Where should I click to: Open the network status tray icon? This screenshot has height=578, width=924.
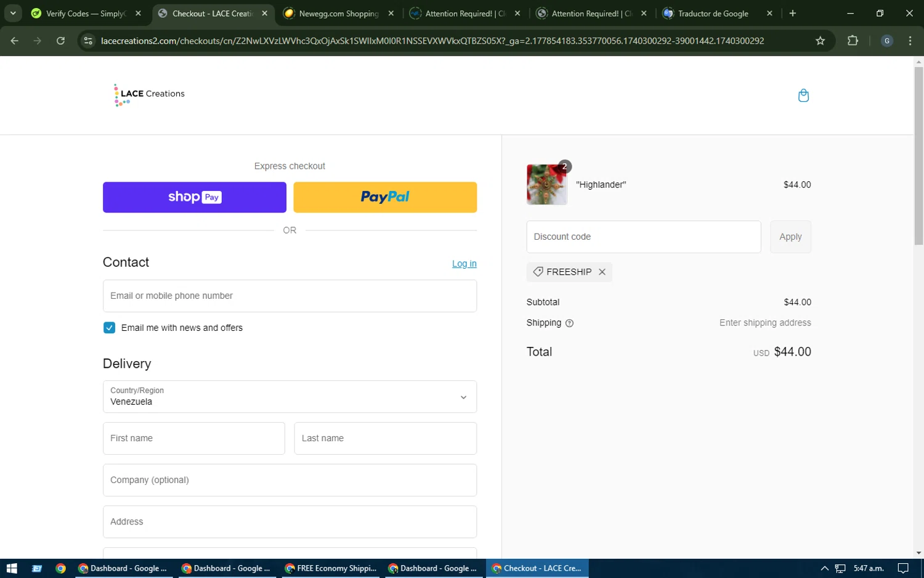840,568
